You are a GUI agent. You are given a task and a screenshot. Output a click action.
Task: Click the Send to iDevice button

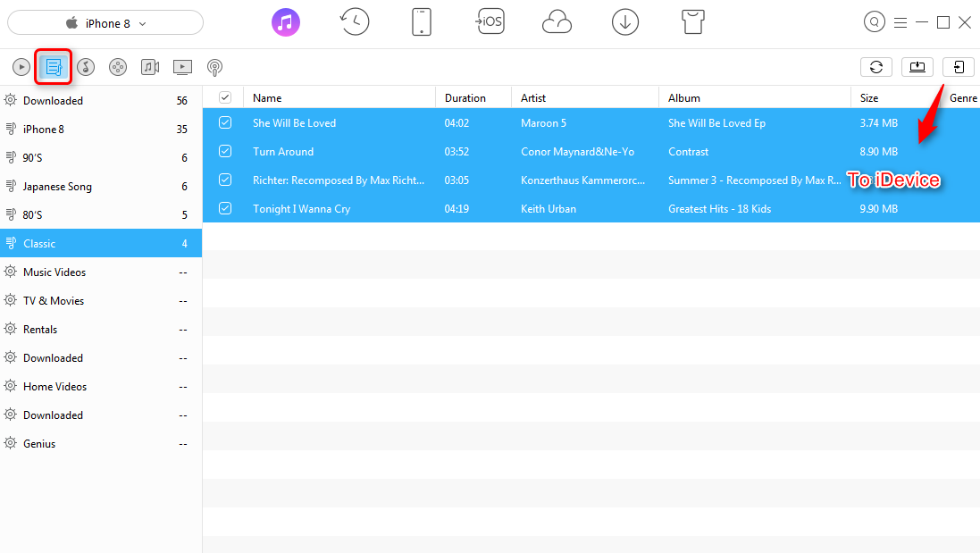pos(959,67)
